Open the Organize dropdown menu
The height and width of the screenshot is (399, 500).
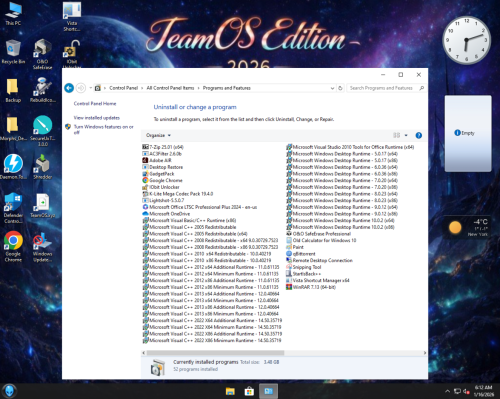point(158,135)
